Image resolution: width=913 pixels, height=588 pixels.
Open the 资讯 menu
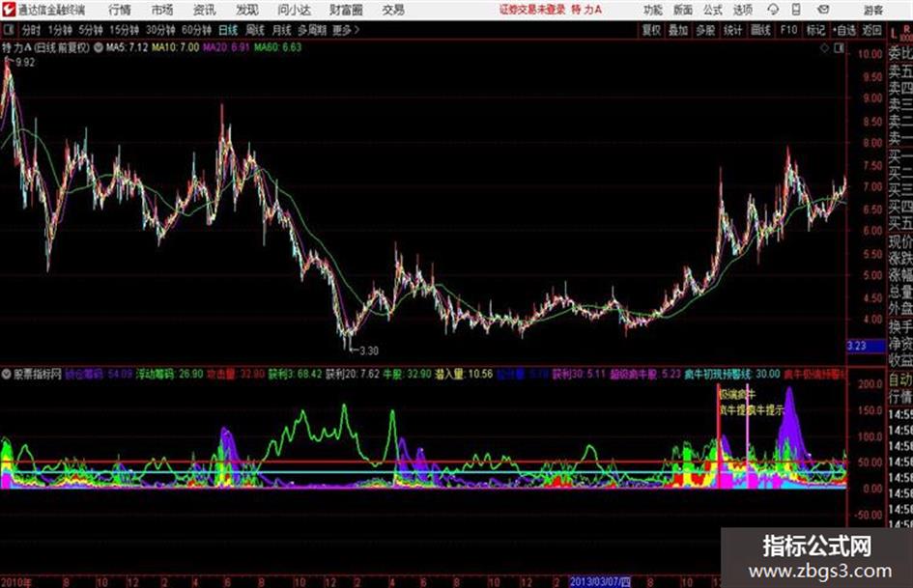(205, 10)
